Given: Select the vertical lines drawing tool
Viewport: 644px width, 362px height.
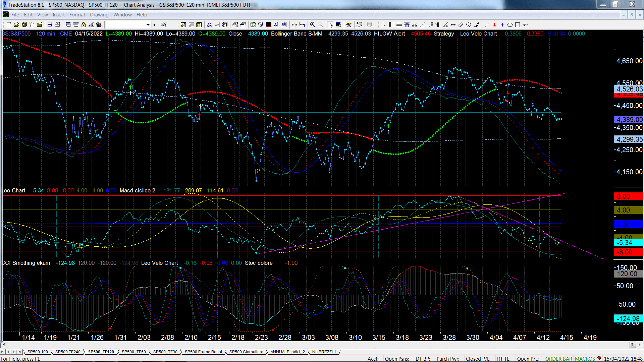Looking at the screenshot, I should [391, 25].
